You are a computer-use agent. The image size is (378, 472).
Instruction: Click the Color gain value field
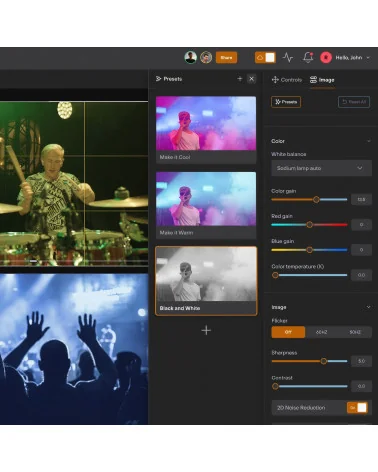click(x=361, y=199)
